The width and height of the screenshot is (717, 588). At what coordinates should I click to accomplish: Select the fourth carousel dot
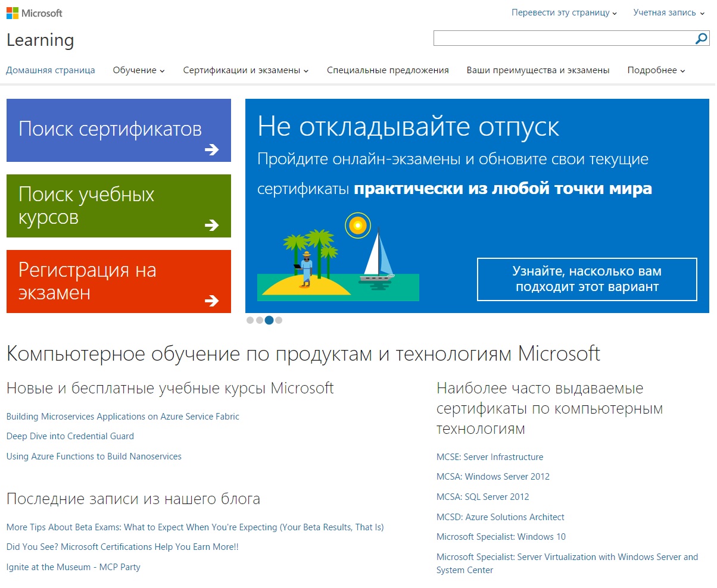(279, 320)
